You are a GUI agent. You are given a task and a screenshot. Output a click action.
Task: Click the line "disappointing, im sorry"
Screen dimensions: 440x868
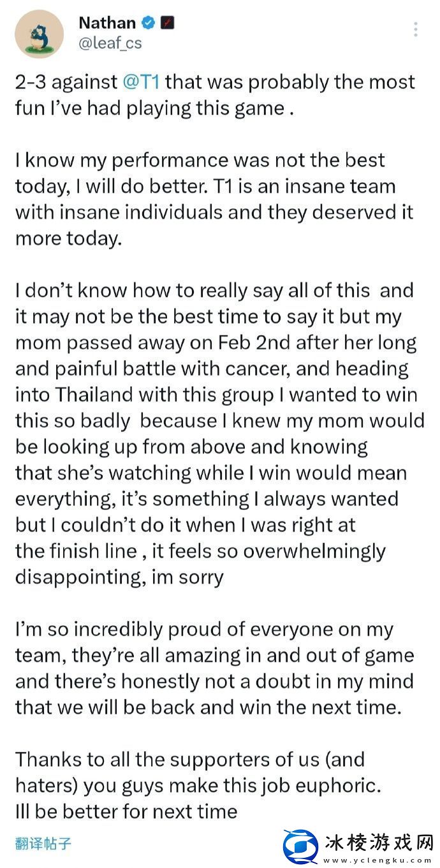pyautogui.click(x=119, y=577)
